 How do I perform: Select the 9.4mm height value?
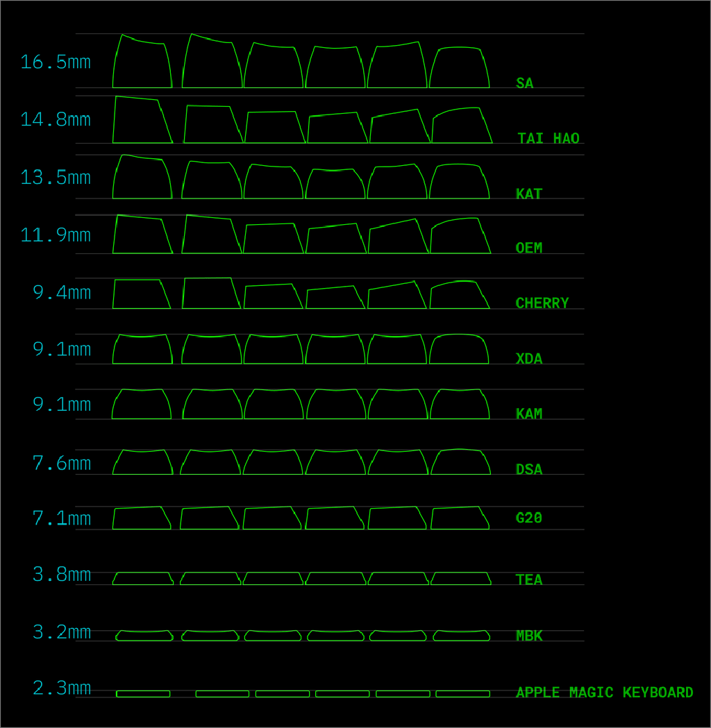(x=62, y=293)
